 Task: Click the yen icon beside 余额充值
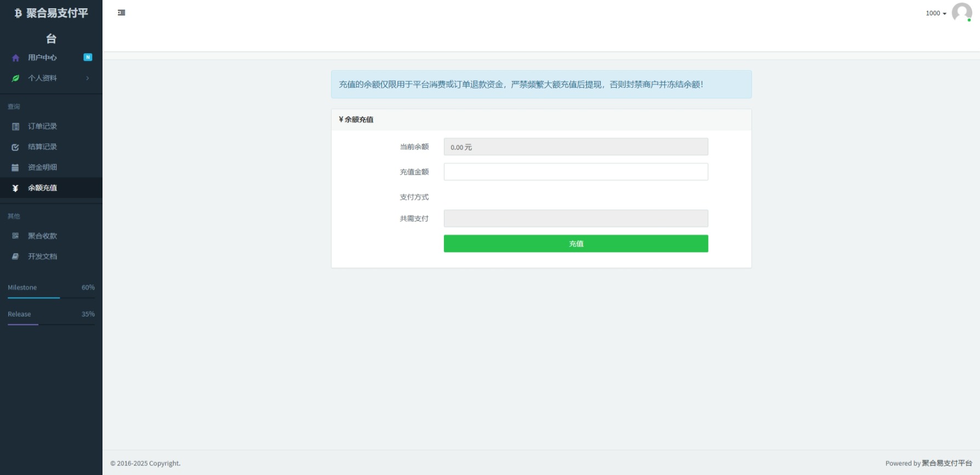point(15,188)
